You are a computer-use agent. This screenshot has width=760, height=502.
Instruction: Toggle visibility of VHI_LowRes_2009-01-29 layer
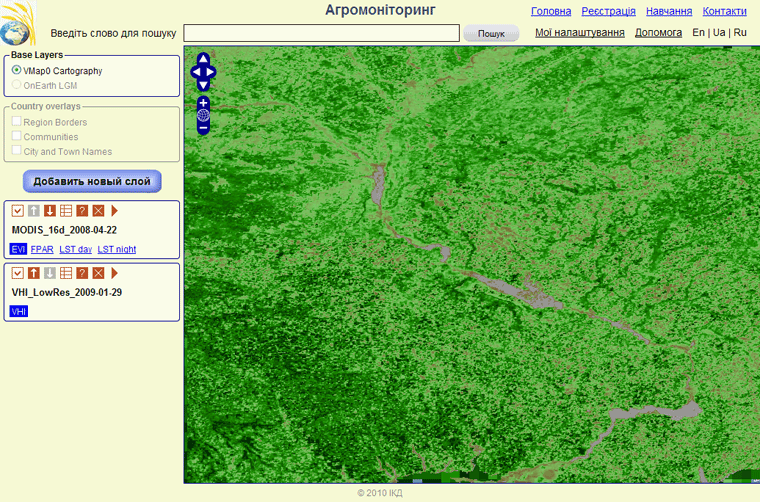tap(17, 273)
